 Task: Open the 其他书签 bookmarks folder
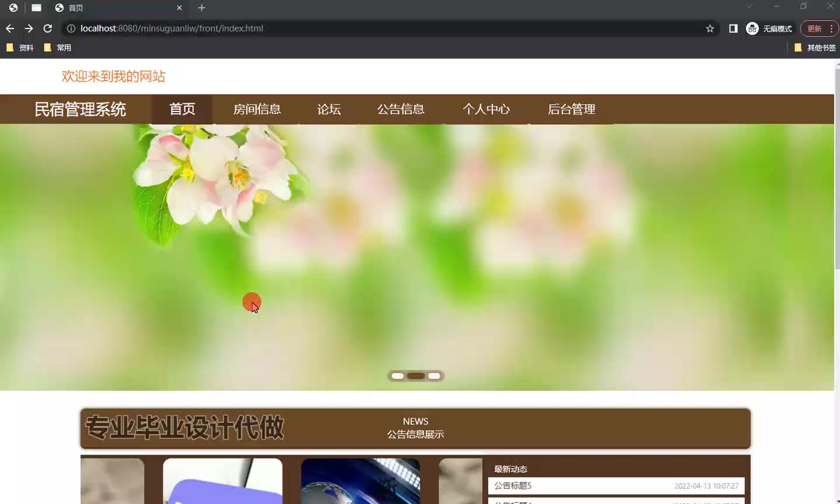click(x=815, y=48)
